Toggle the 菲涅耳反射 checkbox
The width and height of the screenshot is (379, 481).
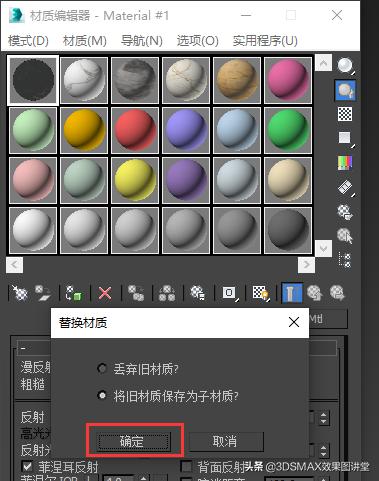pyautogui.click(x=27, y=466)
